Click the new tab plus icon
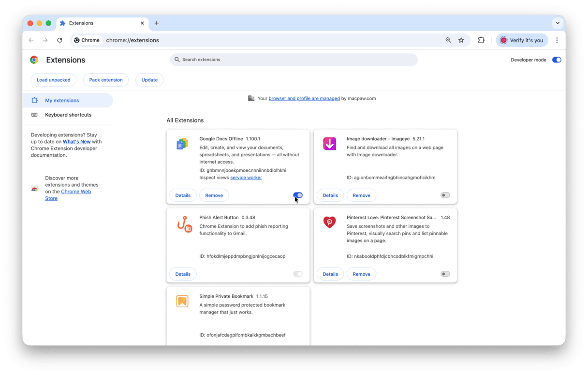This screenshot has width=588, height=375. pyautogui.click(x=157, y=23)
